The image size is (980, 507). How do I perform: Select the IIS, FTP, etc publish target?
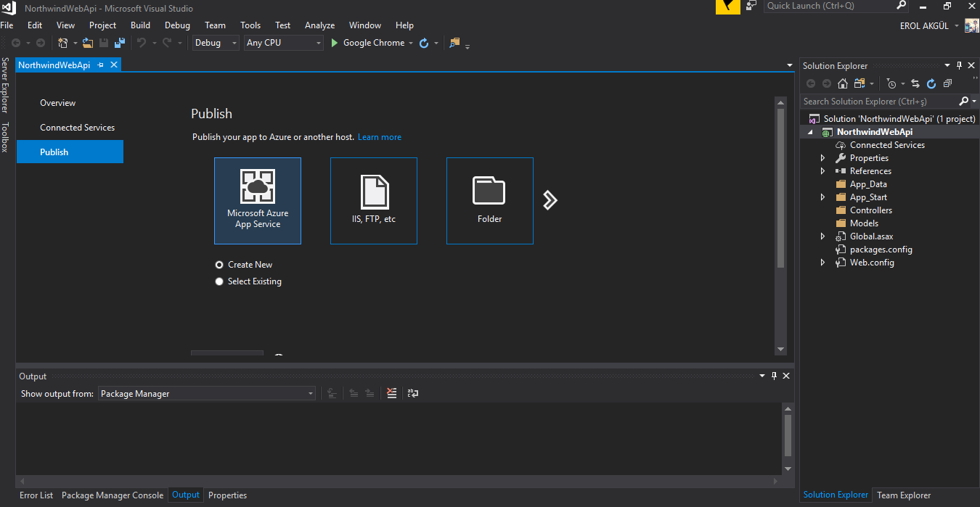[374, 201]
